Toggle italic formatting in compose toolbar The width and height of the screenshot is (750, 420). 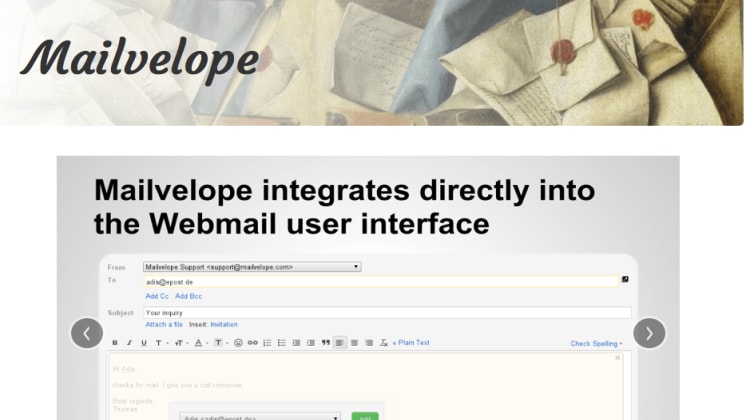coord(129,343)
